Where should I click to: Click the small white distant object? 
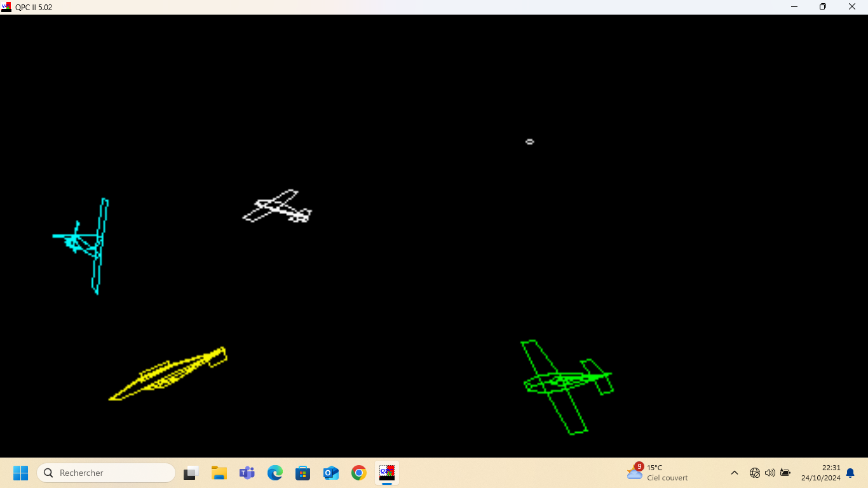point(529,142)
